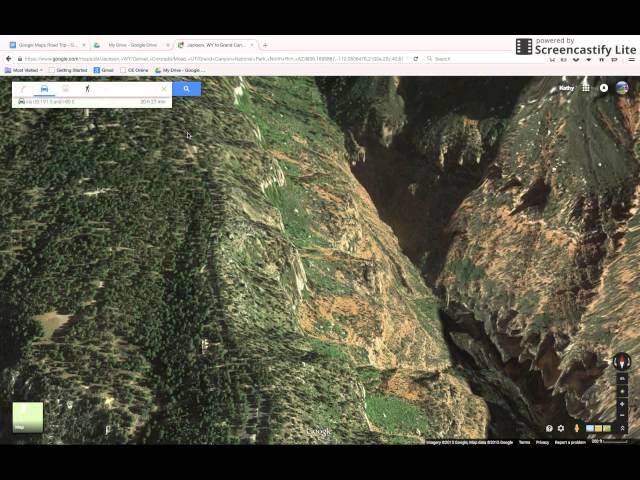The image size is (640, 480).
Task: Collapse map controls double chevron
Action: pos(622,428)
